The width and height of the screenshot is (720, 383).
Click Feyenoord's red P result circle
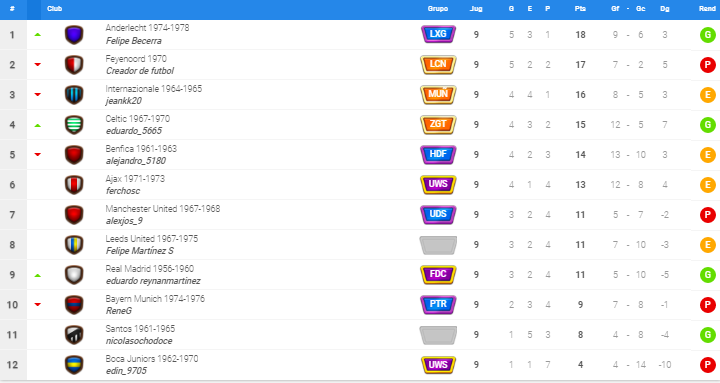[708, 65]
